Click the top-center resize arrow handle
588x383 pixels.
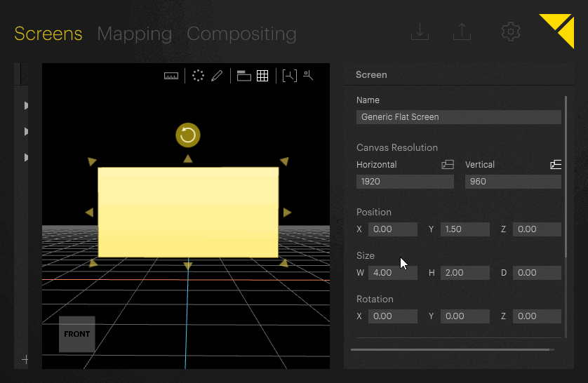[x=188, y=159]
